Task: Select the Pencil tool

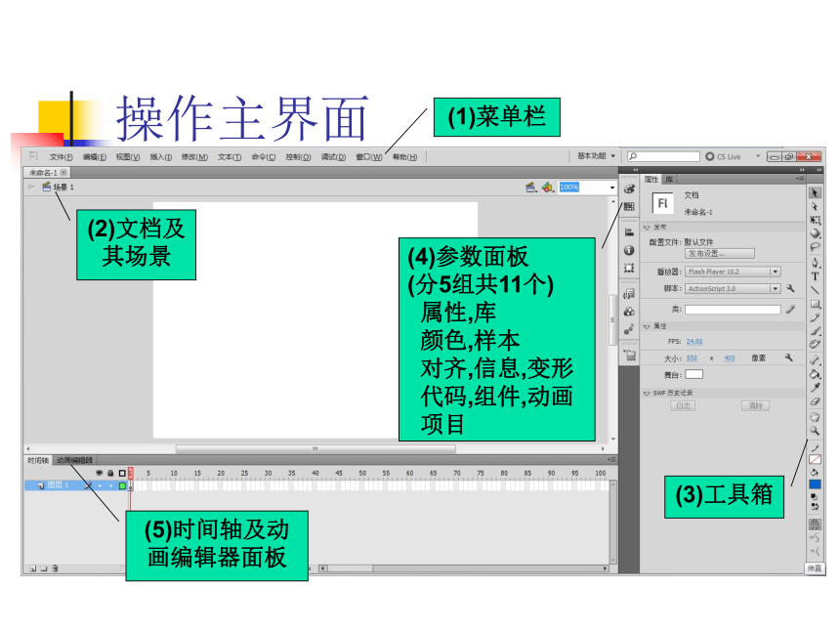Action: 815,317
